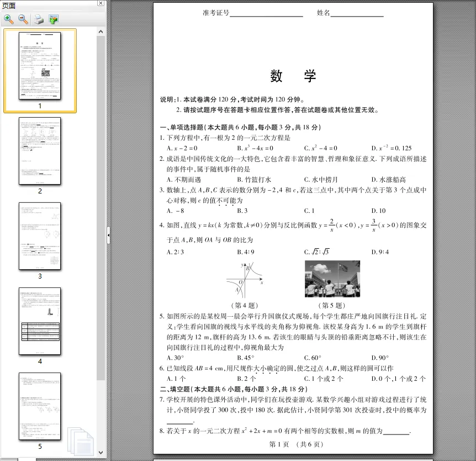Collapse the thumbnail panel using edge arrow
Screen dimensions: 476x461
coord(108,235)
